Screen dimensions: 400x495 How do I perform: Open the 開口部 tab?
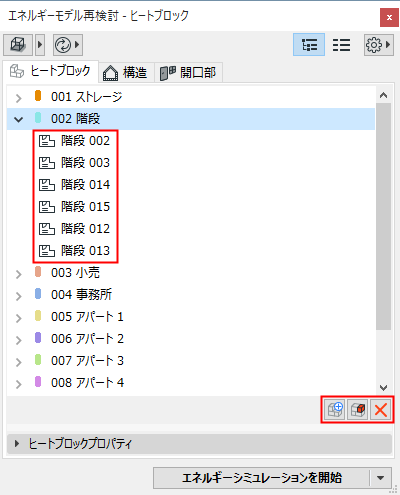pos(188,72)
